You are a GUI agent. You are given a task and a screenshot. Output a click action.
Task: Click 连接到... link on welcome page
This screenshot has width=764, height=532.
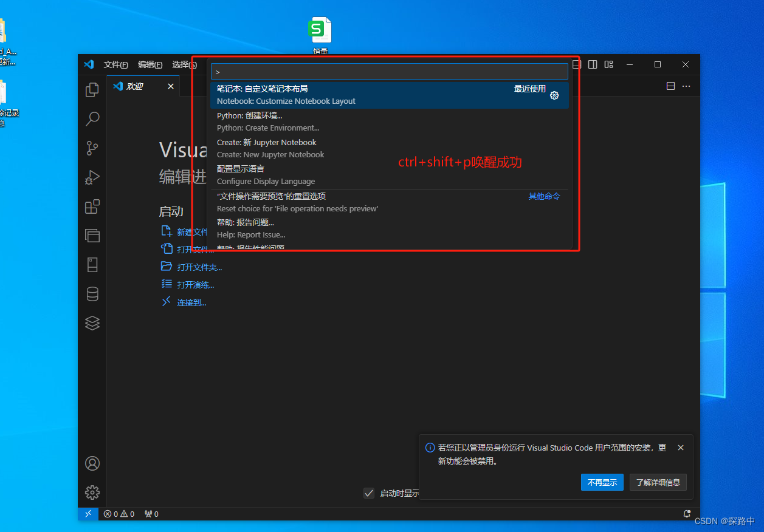(191, 302)
